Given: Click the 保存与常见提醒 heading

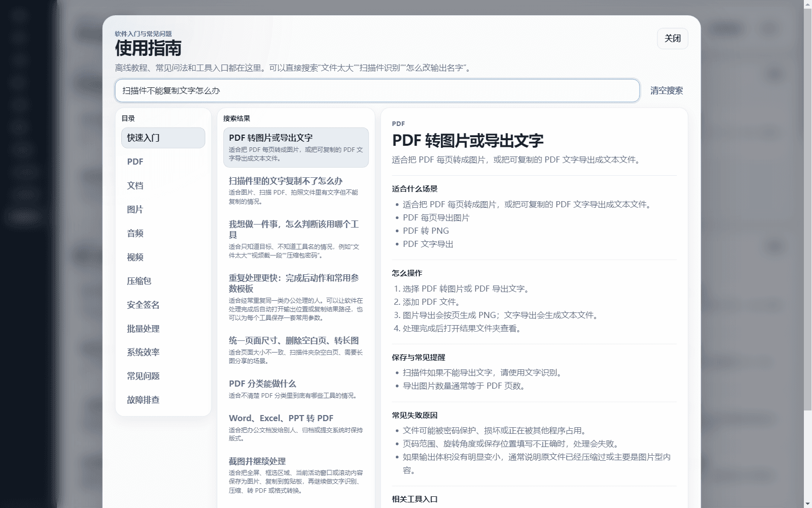Looking at the screenshot, I should point(418,357).
